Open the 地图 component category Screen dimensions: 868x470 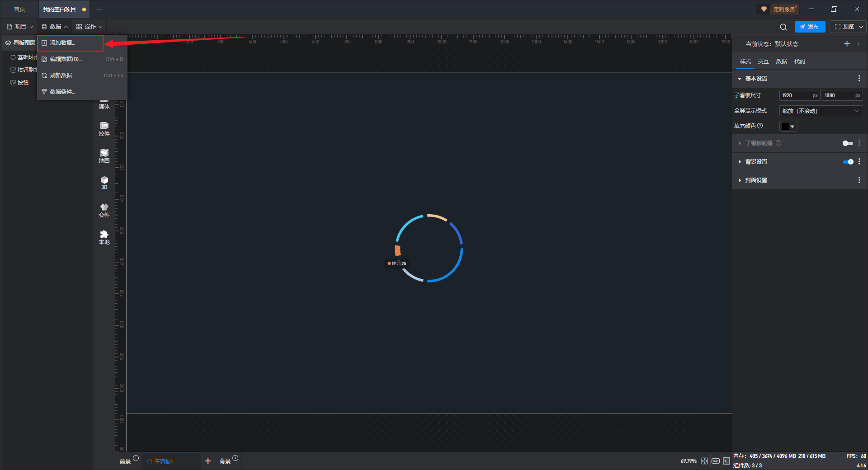tap(104, 156)
